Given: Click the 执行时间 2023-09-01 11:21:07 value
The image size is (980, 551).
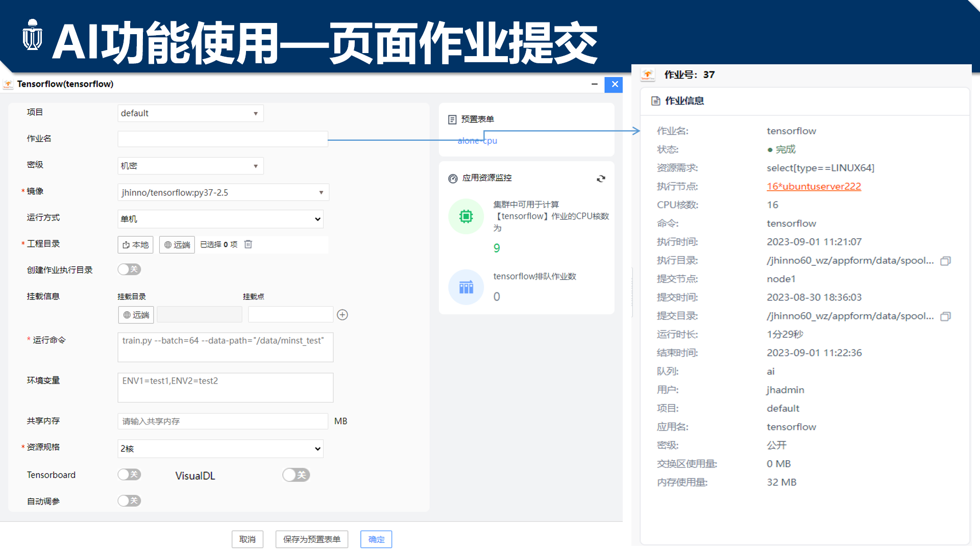Looking at the screenshot, I should (814, 242).
